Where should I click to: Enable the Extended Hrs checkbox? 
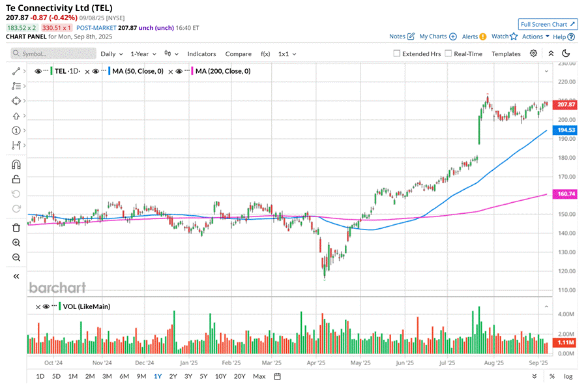click(397, 53)
